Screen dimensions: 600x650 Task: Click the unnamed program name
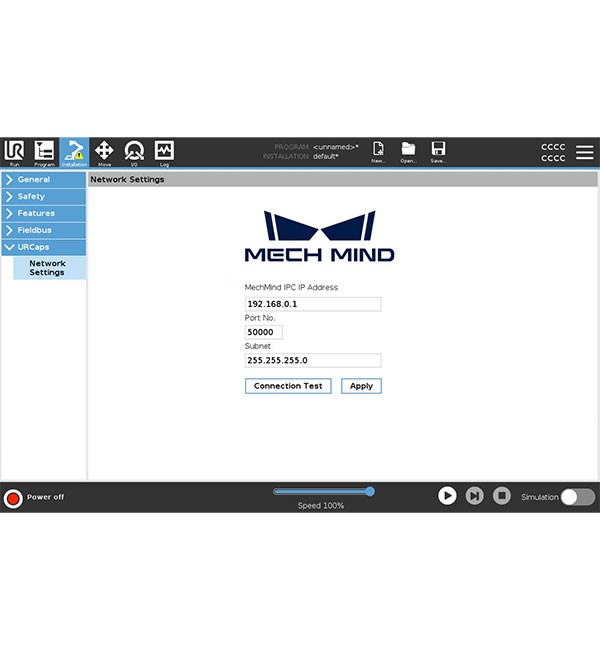[x=335, y=147]
